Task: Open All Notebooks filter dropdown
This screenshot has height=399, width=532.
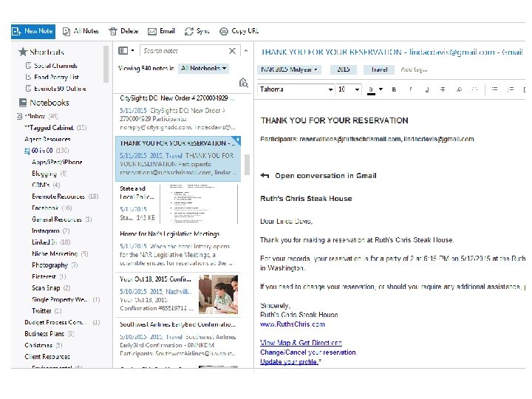Action: click(203, 68)
